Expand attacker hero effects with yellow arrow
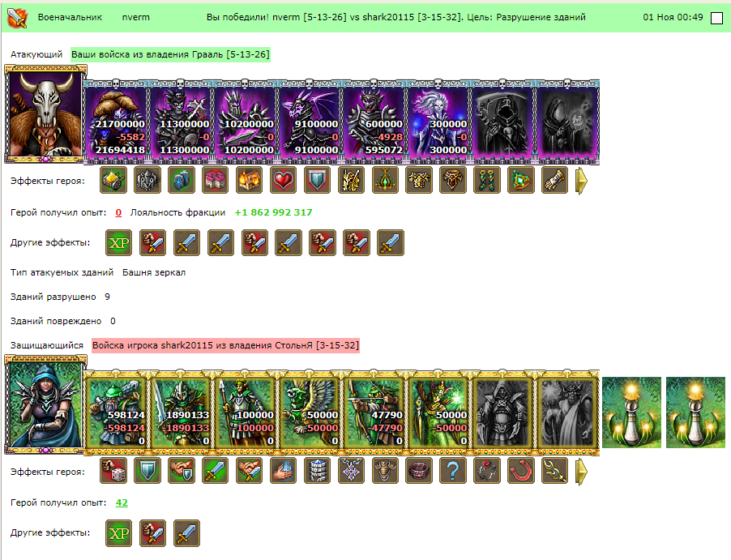731x560 pixels. [581, 181]
